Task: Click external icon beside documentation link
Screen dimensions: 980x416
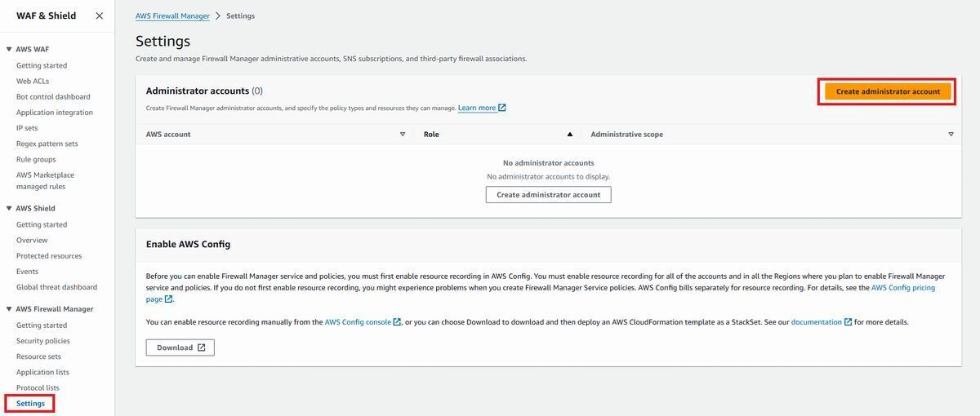Action: click(849, 322)
